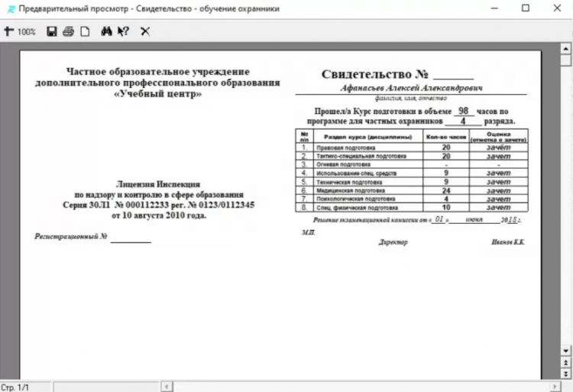Click the vertical scrollbar thumb
This screenshot has width=573, height=392.
pyautogui.click(x=565, y=60)
